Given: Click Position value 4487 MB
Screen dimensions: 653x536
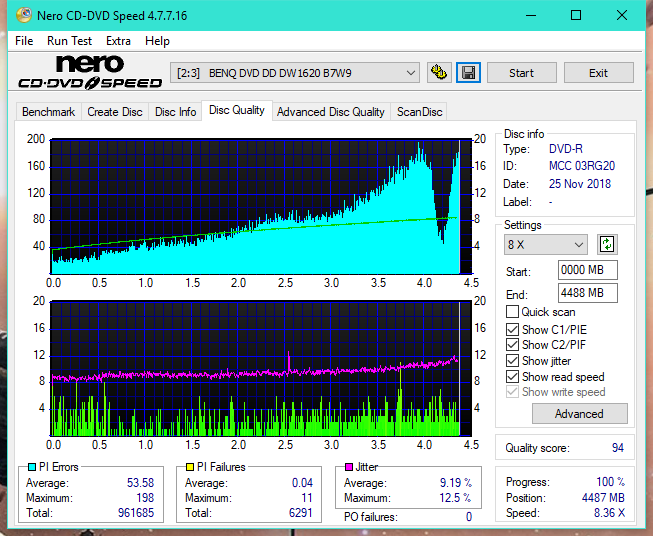Looking at the screenshot, I should tap(603, 497).
